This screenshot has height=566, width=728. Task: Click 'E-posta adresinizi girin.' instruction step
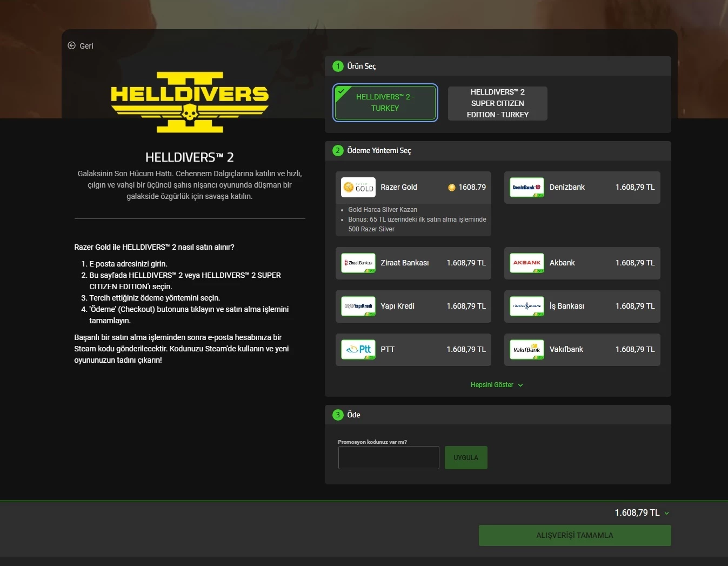coord(128,264)
